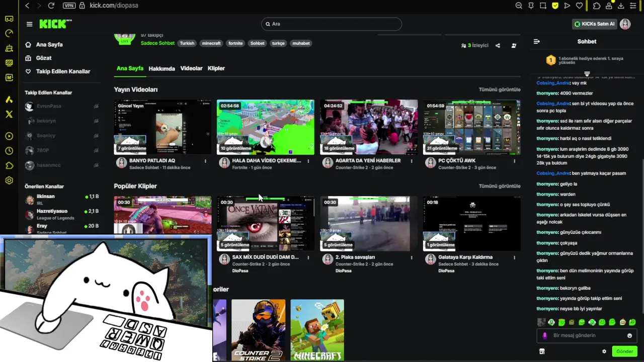The image size is (644, 362).
Task: Switch to the Klipler tab
Action: point(216,68)
